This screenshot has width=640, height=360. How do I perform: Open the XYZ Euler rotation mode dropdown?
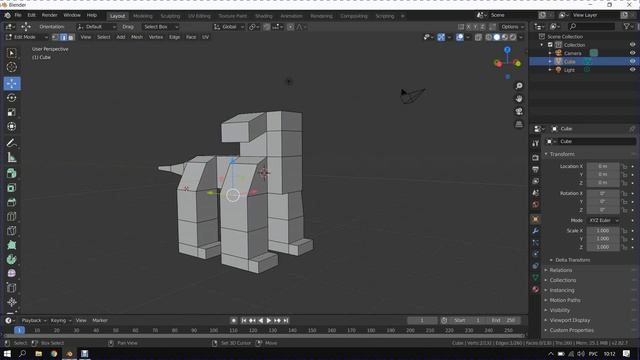603,220
